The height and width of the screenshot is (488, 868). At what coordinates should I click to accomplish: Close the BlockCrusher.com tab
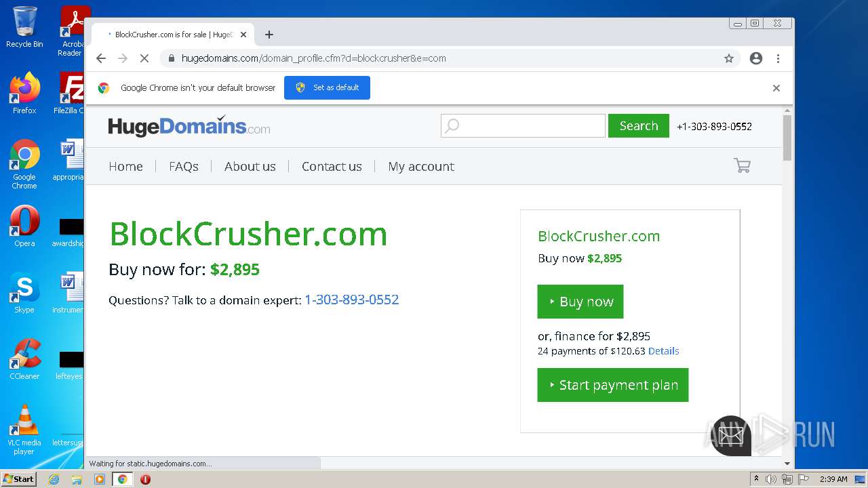[x=243, y=35]
